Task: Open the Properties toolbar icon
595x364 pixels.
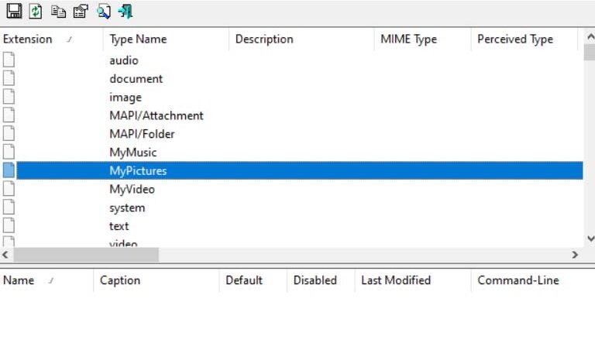Action: [x=81, y=12]
